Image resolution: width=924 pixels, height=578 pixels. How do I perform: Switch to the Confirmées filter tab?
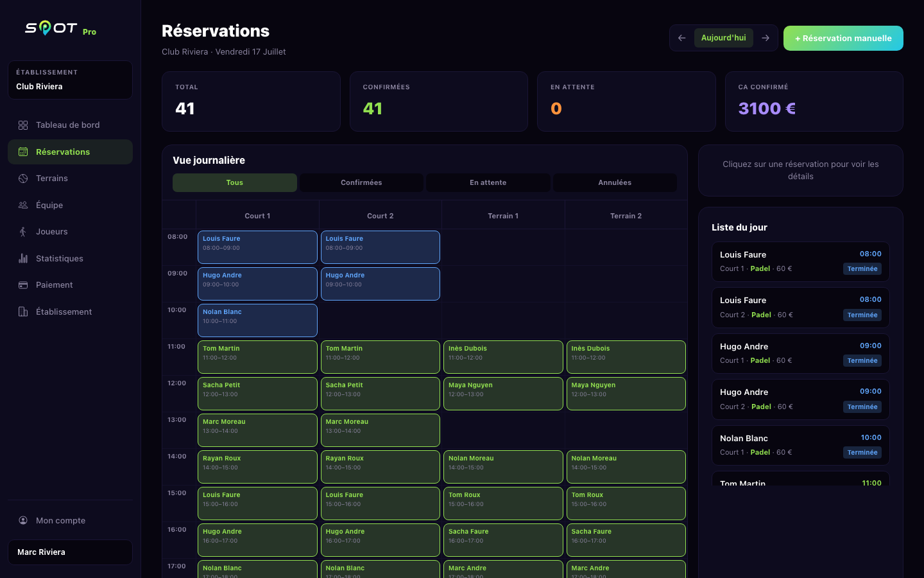[x=361, y=182]
